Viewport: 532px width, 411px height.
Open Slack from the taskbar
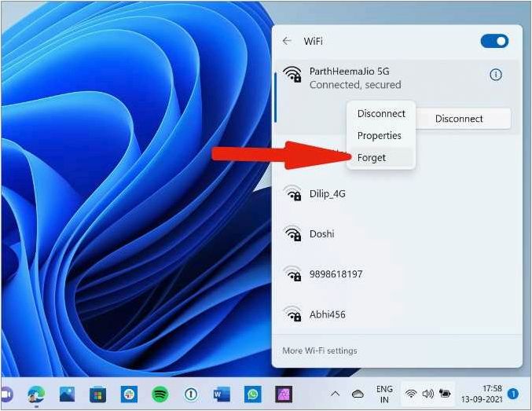coord(129,394)
